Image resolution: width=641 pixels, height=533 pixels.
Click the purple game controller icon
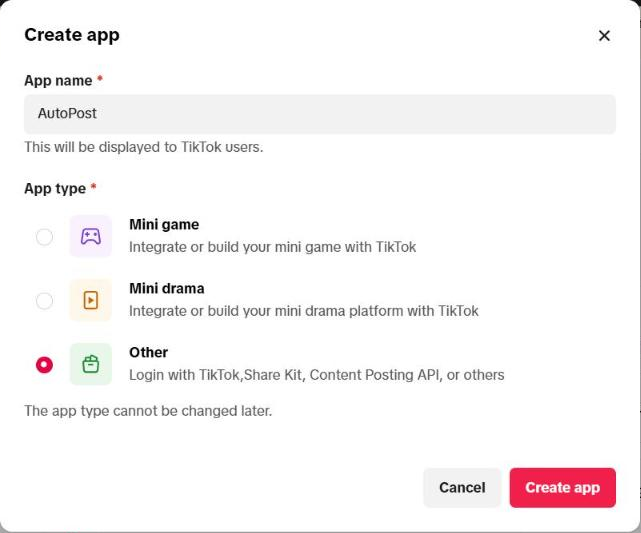(91, 236)
